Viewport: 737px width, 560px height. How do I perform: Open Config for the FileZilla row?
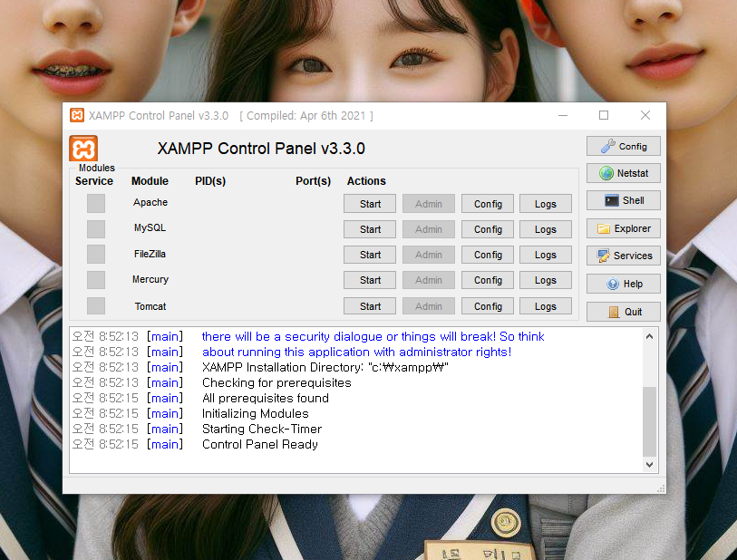[x=488, y=255]
